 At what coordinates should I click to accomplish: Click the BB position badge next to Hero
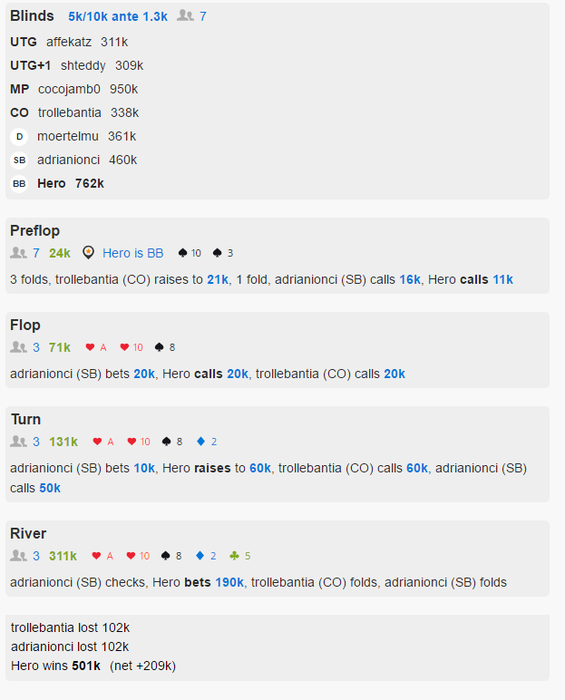[19, 184]
